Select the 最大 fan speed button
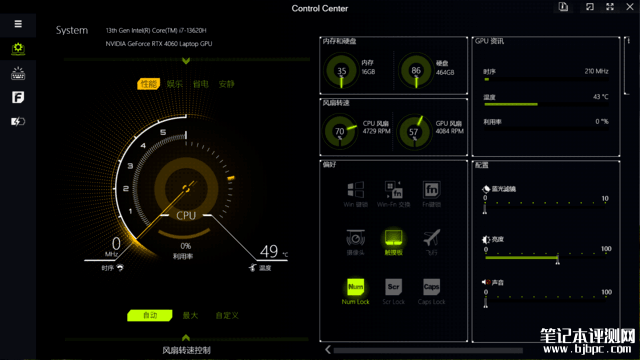The image size is (640, 360). (190, 316)
